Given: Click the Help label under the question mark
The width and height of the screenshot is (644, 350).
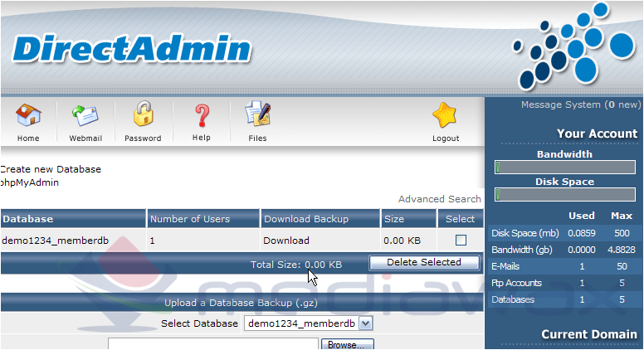Looking at the screenshot, I should (x=202, y=138).
